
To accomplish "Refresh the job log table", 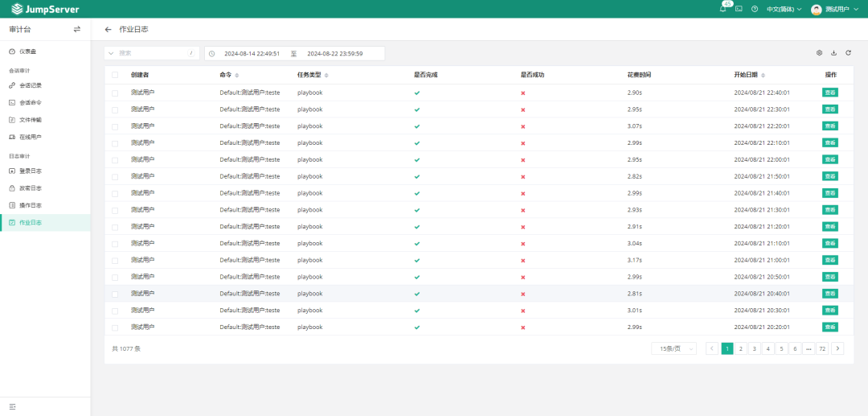I will [x=848, y=53].
